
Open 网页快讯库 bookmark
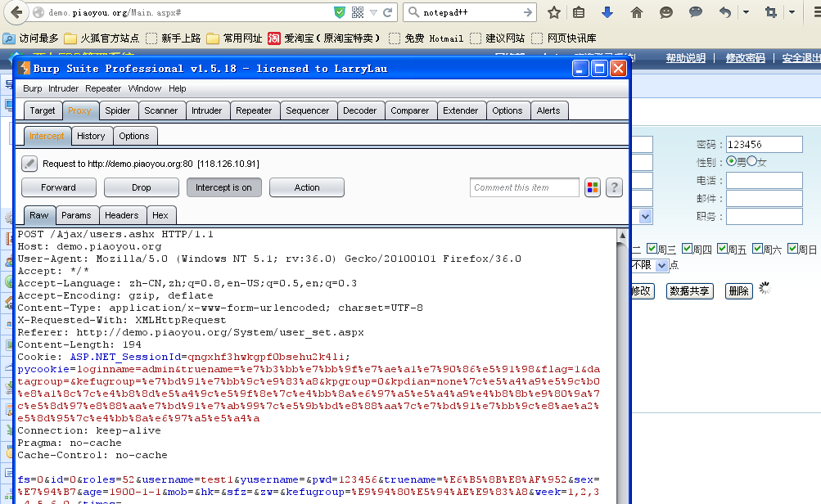click(x=564, y=38)
